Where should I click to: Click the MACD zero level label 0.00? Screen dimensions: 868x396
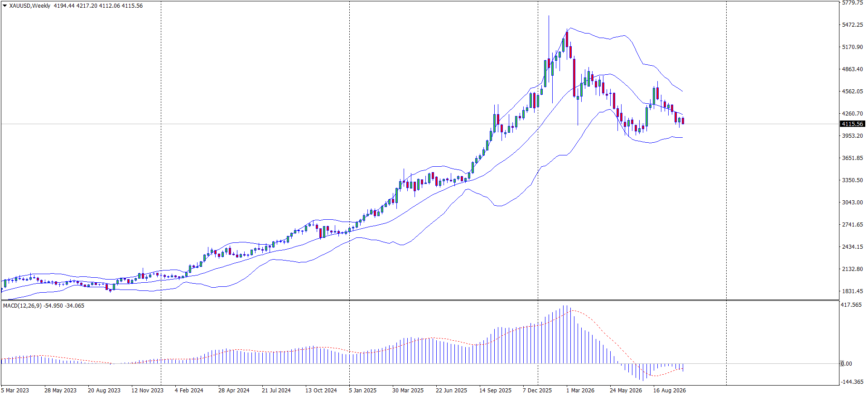(x=846, y=364)
